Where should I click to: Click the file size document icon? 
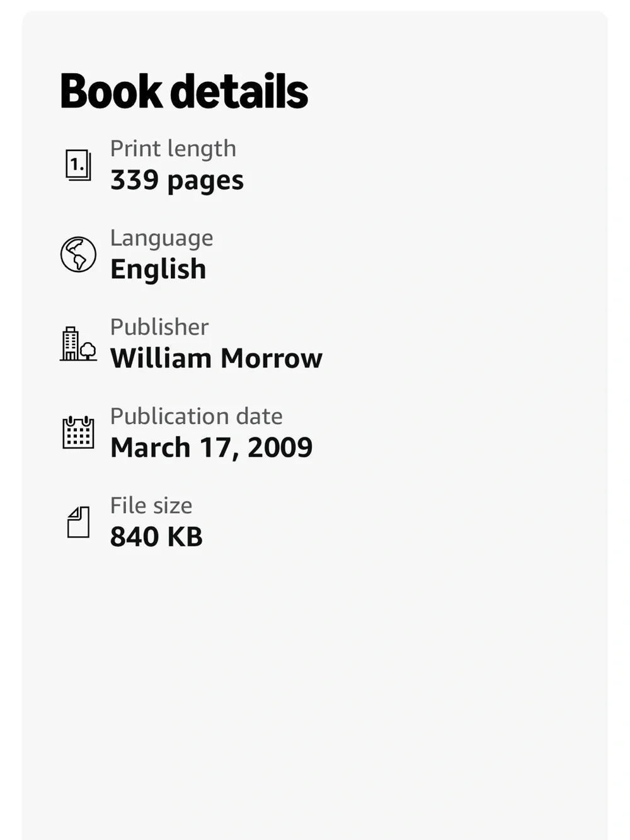point(78,522)
